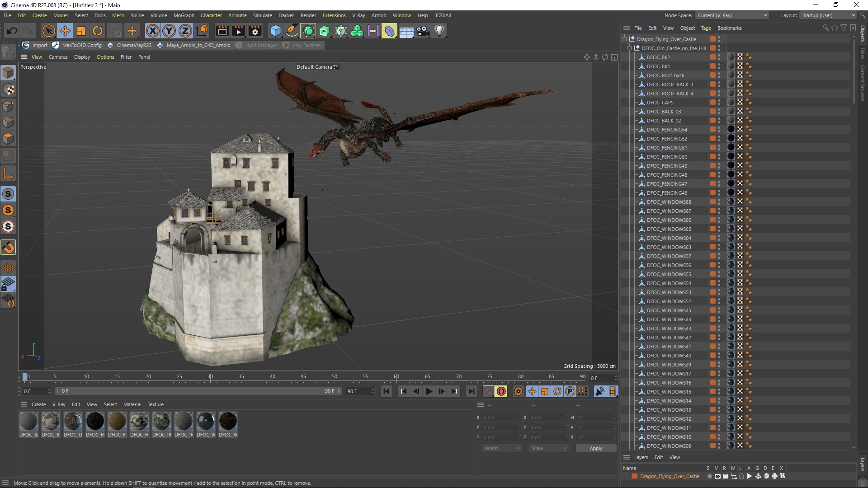Image resolution: width=868 pixels, height=488 pixels.
Task: Open the Scale mode dropdown
Action: 548,448
